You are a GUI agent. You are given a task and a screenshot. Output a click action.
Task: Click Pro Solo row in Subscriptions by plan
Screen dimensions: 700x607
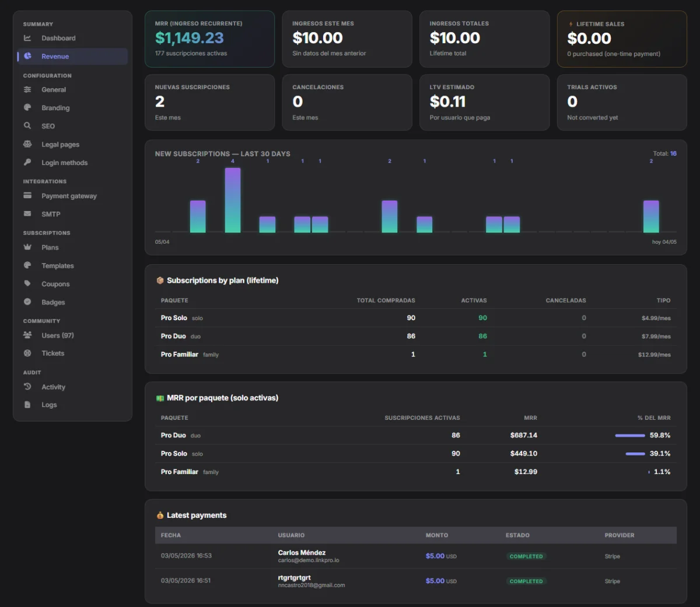pos(415,318)
